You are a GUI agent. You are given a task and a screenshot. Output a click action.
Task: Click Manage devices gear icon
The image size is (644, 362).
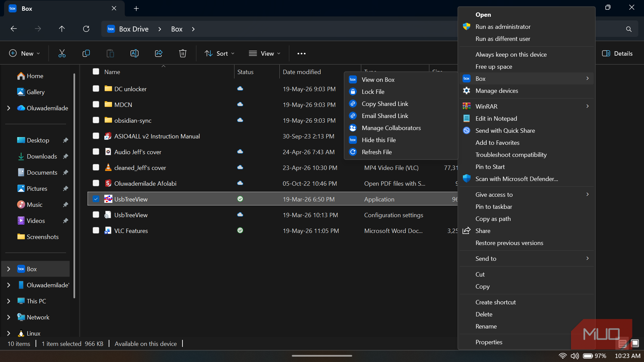click(x=467, y=90)
